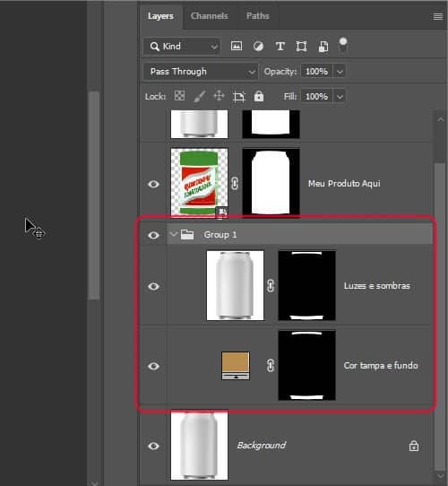This screenshot has width=448, height=486.
Task: Hide the Meu Produto Aqui layer
Action: click(x=153, y=184)
